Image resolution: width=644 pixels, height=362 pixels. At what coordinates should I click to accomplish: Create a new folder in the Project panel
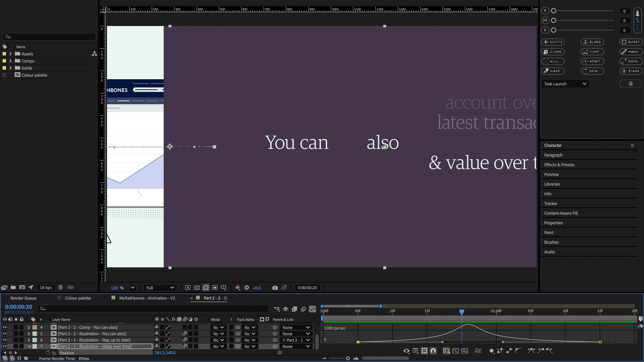coord(13,287)
